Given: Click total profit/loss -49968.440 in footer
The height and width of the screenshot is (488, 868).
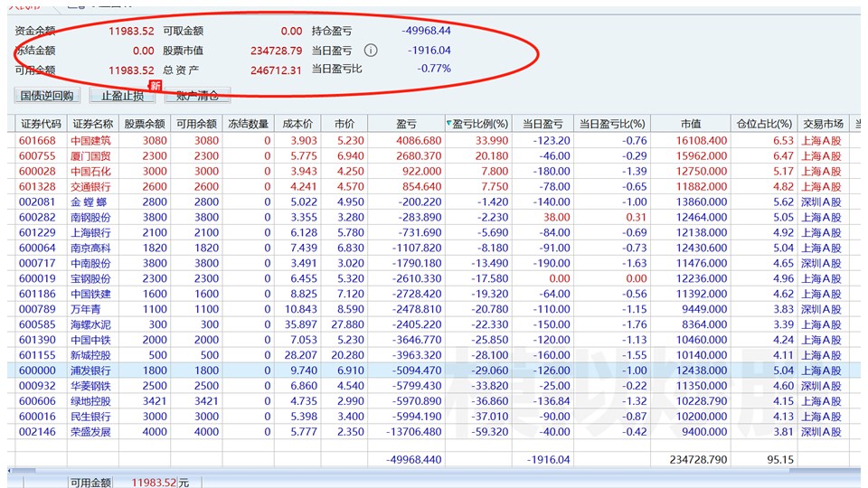Looking at the screenshot, I should point(413,459).
